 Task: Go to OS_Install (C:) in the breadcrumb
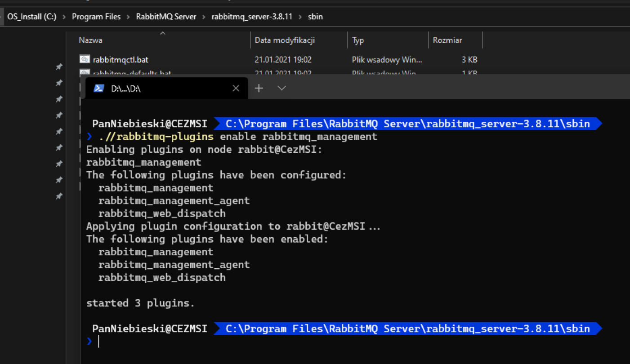coord(32,17)
